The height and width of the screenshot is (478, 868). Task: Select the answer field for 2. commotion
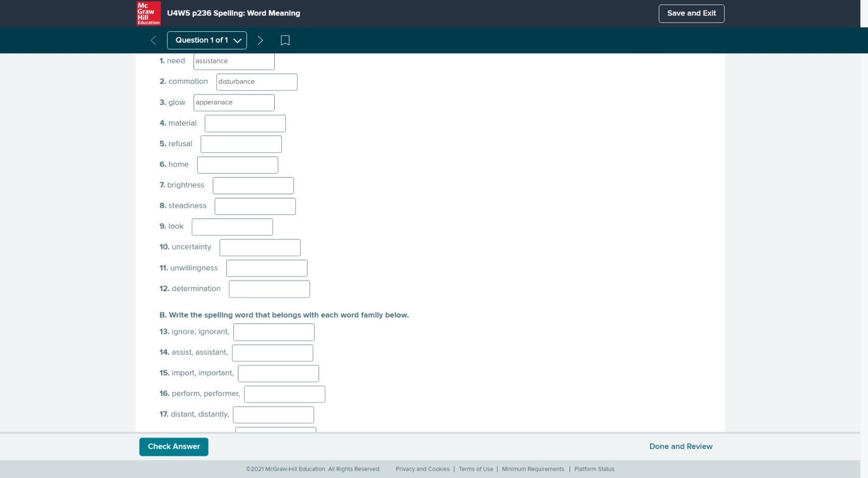click(x=257, y=82)
